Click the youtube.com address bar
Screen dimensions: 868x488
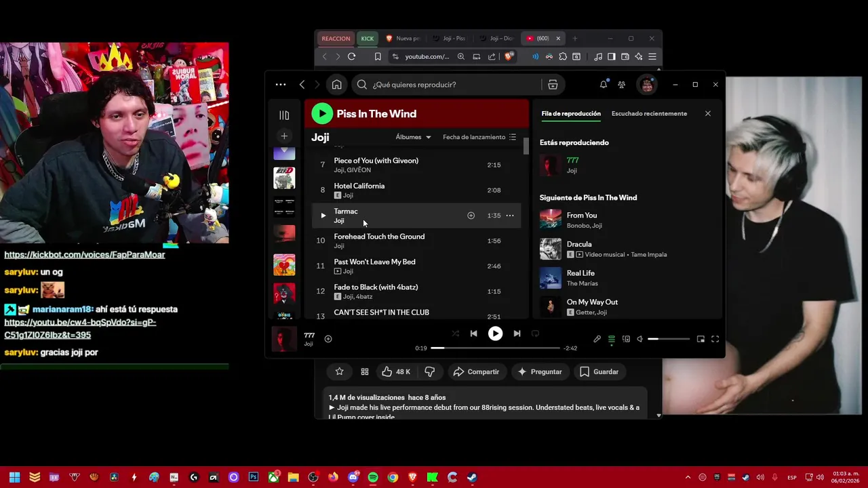tap(427, 56)
